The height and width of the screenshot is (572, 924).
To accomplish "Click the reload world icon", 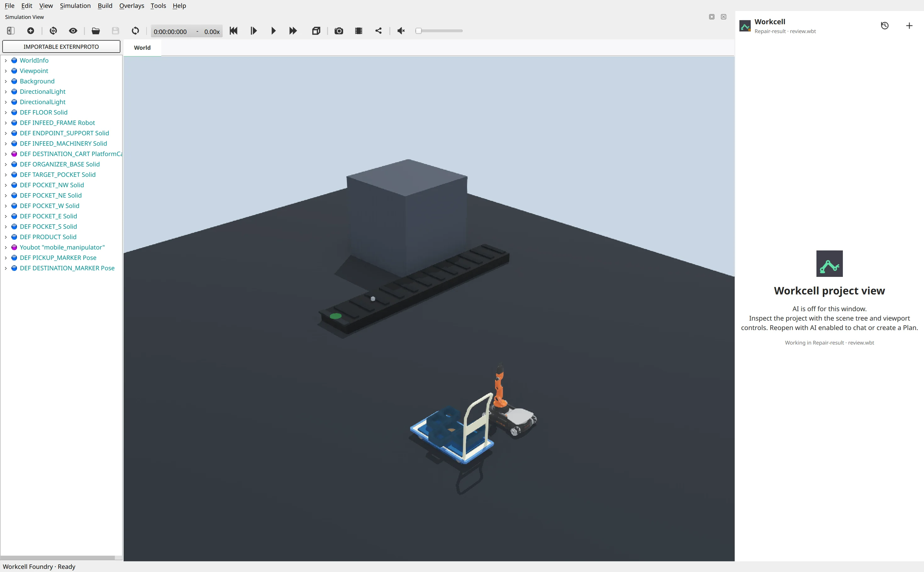I will [135, 31].
